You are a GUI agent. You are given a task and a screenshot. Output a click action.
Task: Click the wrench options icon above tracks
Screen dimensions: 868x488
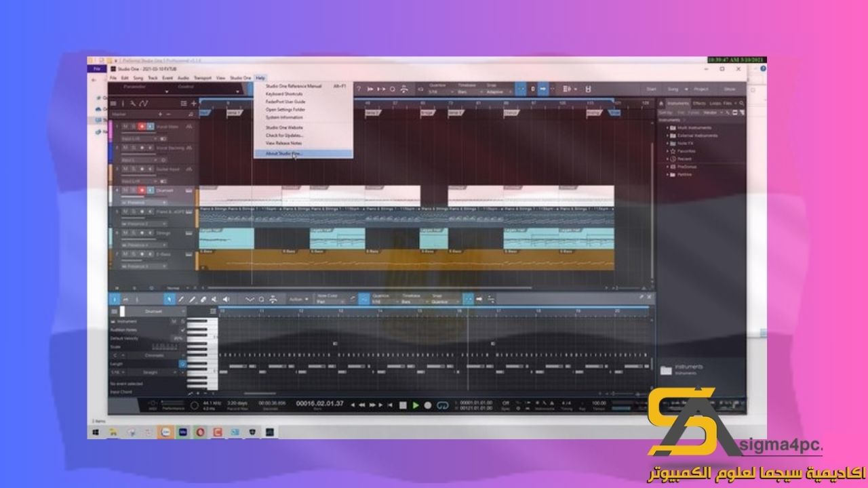click(x=133, y=103)
